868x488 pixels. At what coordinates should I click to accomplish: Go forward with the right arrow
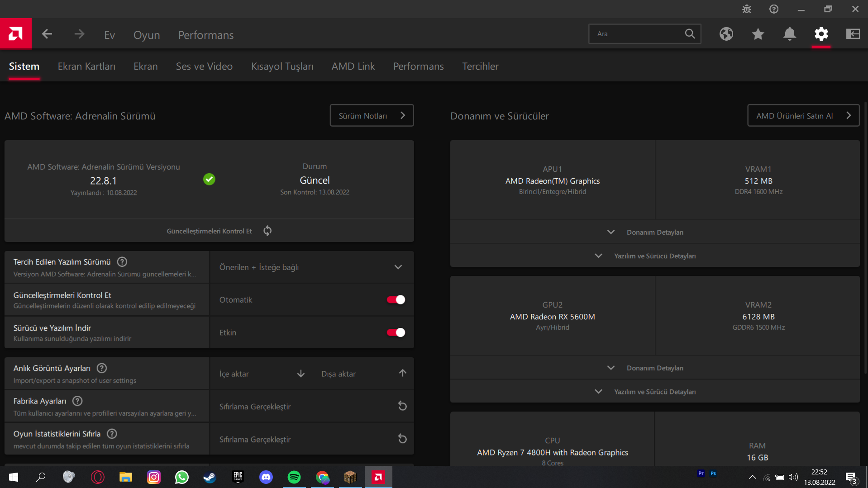pos(79,34)
